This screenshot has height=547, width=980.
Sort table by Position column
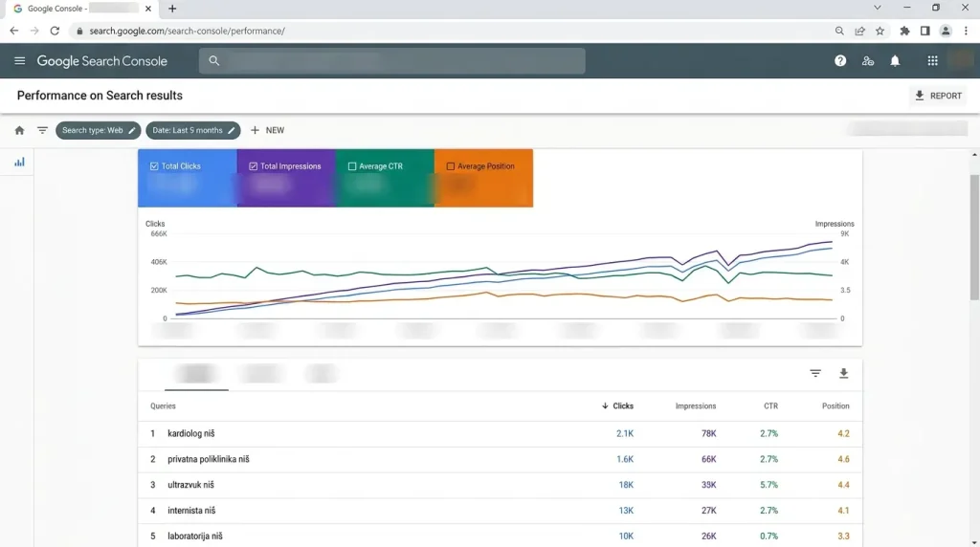(x=835, y=405)
